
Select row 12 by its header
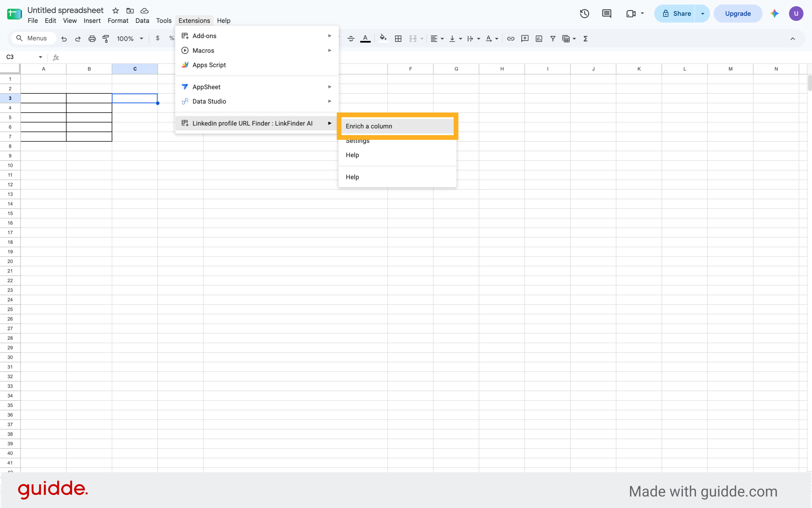tap(10, 184)
